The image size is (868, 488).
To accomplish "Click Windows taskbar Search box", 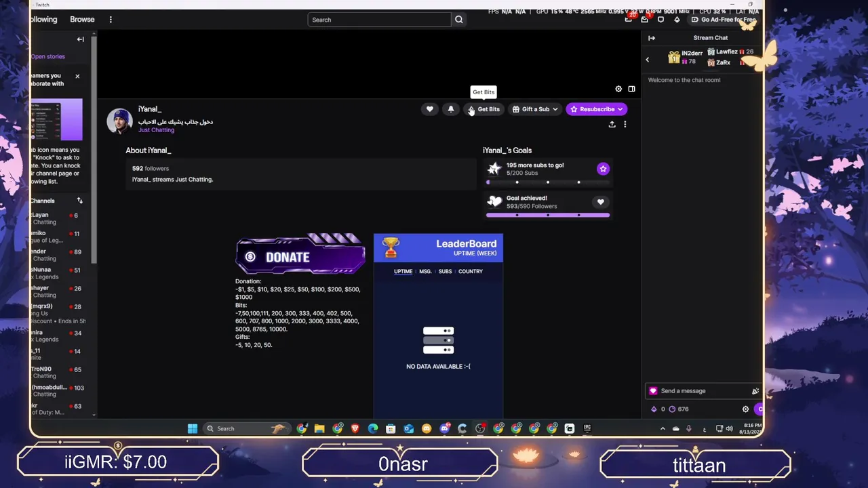I will click(x=245, y=428).
